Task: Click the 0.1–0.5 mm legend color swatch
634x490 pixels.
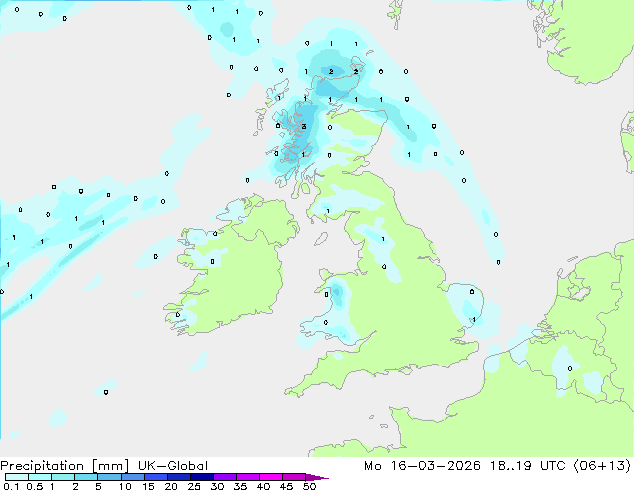Action: tap(17, 477)
